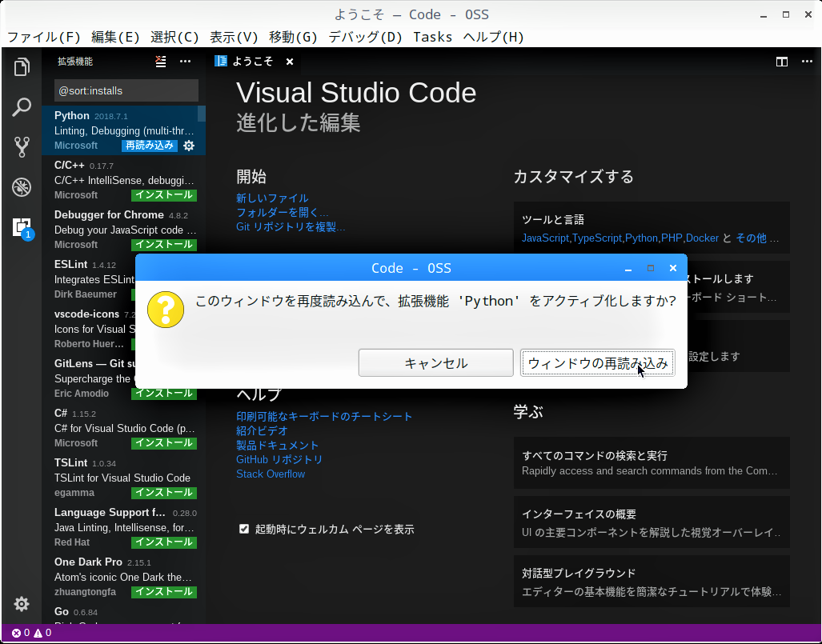822x644 pixels.
Task: Click the errors count in status bar
Action: click(21, 633)
